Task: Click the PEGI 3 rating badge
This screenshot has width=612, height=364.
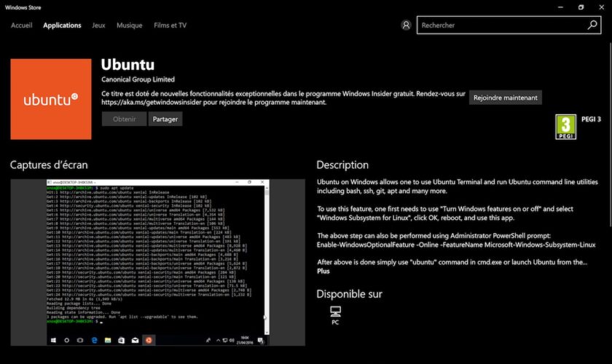Action: 565,127
